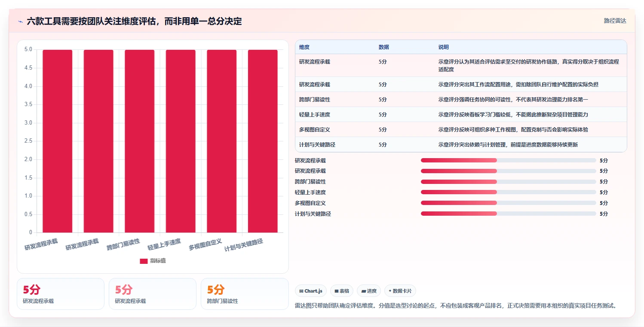Click the 轻量上手速度 progress bar
The image size is (644, 327).
pos(509,193)
